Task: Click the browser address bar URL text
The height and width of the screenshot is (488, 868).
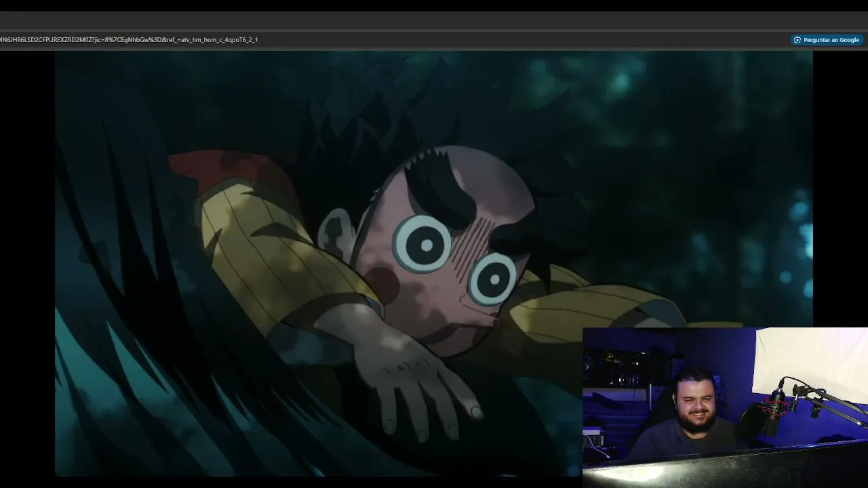Action: pos(129,40)
